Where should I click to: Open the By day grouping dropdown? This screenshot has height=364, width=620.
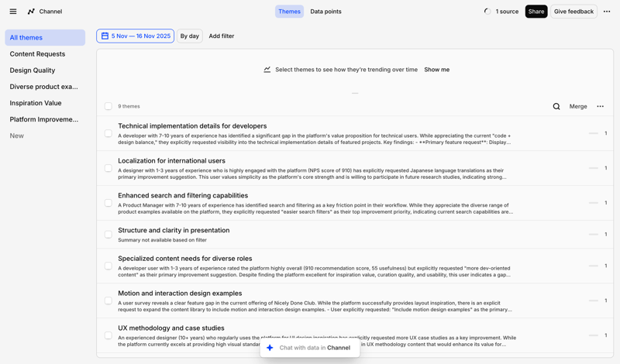click(x=189, y=36)
